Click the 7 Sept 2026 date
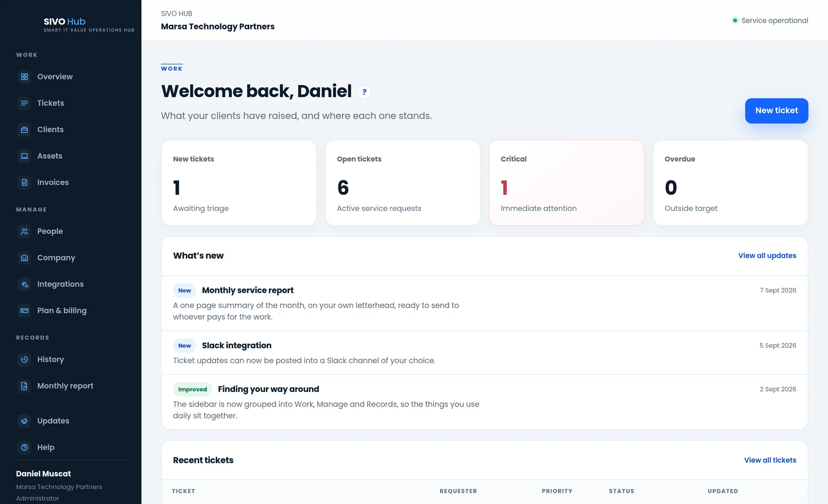Viewport: 828px width, 504px height. 778,290
